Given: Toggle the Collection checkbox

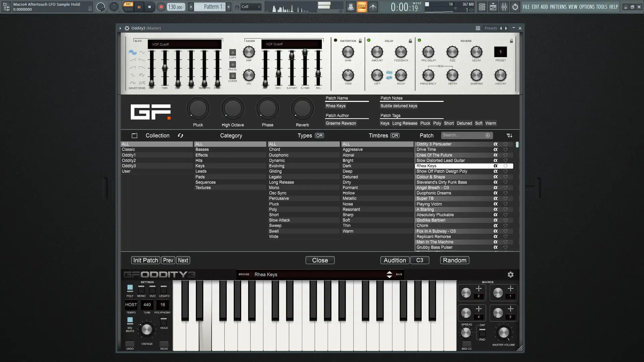Looking at the screenshot, I should pyautogui.click(x=135, y=136).
